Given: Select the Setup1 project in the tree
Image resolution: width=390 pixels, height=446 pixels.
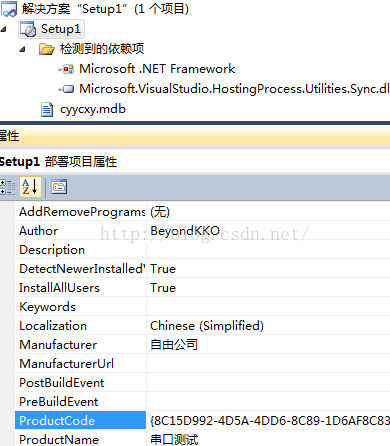Looking at the screenshot, I should [61, 29].
